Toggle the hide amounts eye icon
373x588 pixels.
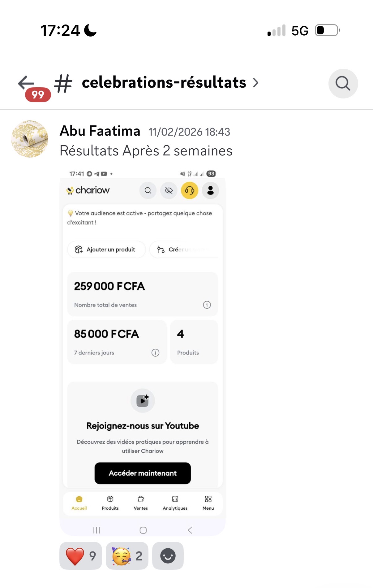tap(169, 190)
